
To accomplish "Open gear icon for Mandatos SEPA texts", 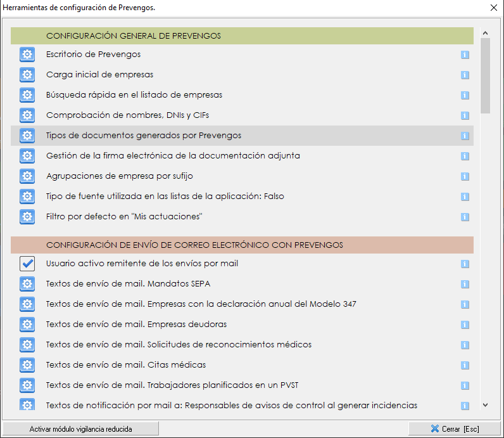I will pyautogui.click(x=27, y=284).
